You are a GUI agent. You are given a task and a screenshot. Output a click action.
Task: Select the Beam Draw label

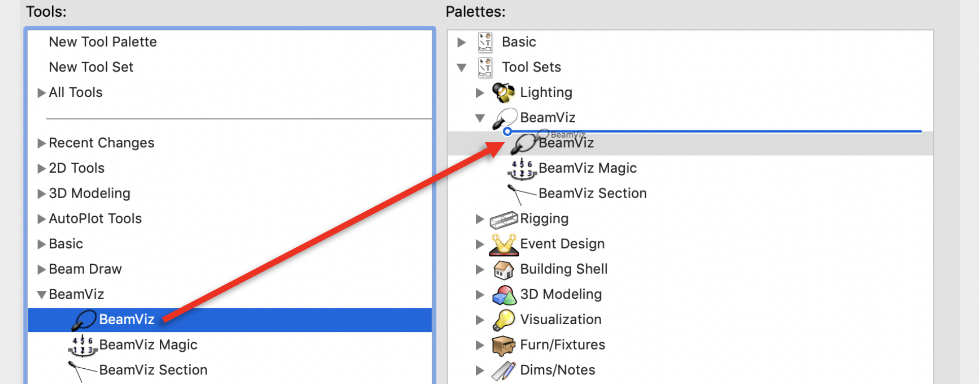[x=85, y=270]
